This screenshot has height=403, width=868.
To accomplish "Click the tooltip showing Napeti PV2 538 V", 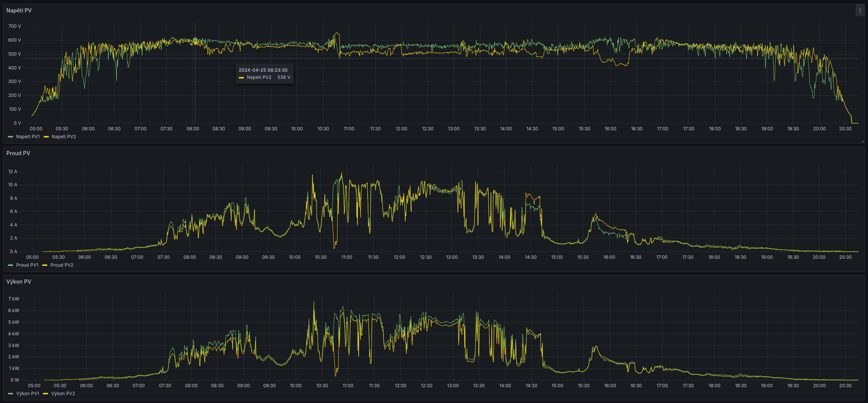I will click(264, 74).
